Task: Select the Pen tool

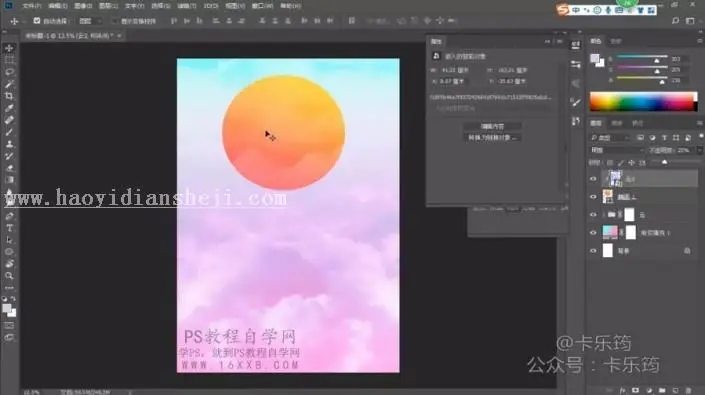Action: pos(9,216)
